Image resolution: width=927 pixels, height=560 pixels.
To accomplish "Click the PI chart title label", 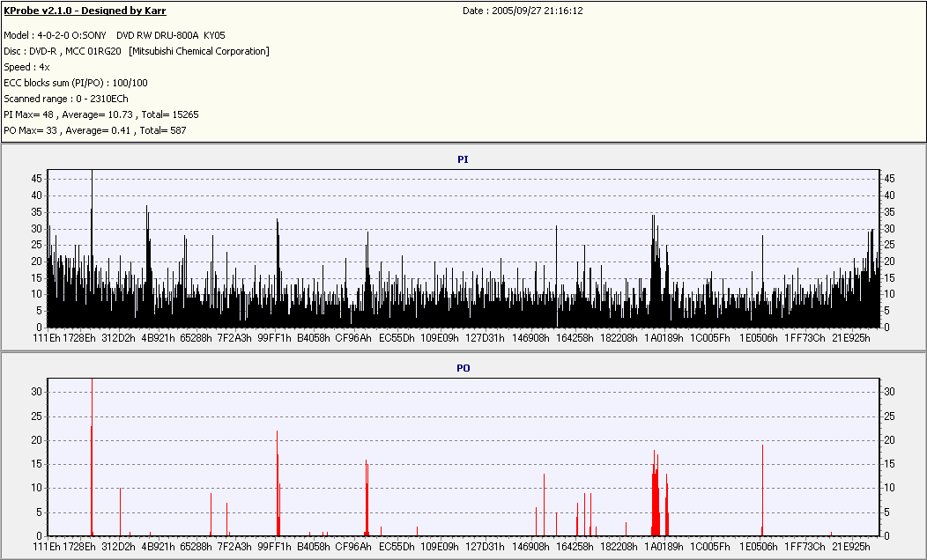I will [463, 159].
